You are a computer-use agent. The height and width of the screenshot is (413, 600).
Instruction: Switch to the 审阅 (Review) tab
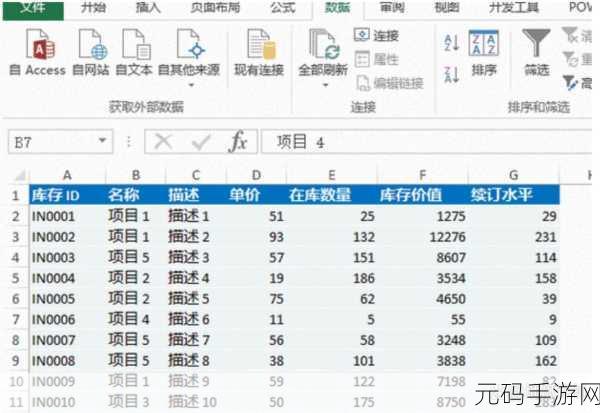tap(392, 7)
